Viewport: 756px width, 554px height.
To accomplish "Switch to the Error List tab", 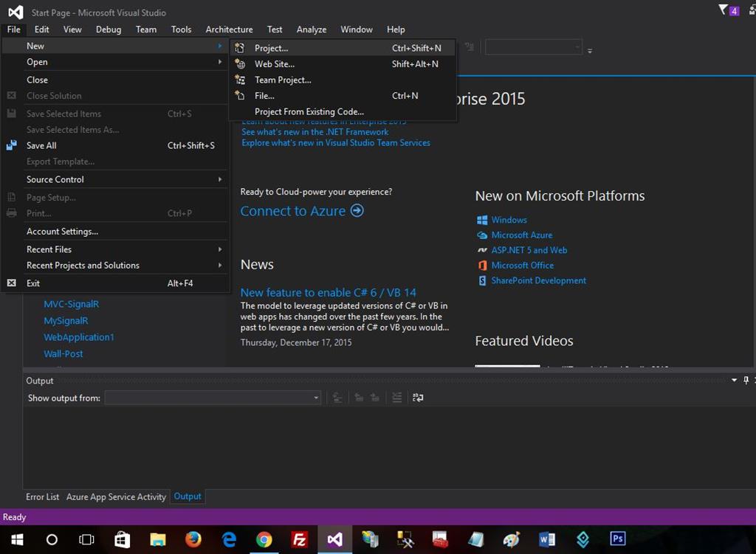I will tap(42, 496).
